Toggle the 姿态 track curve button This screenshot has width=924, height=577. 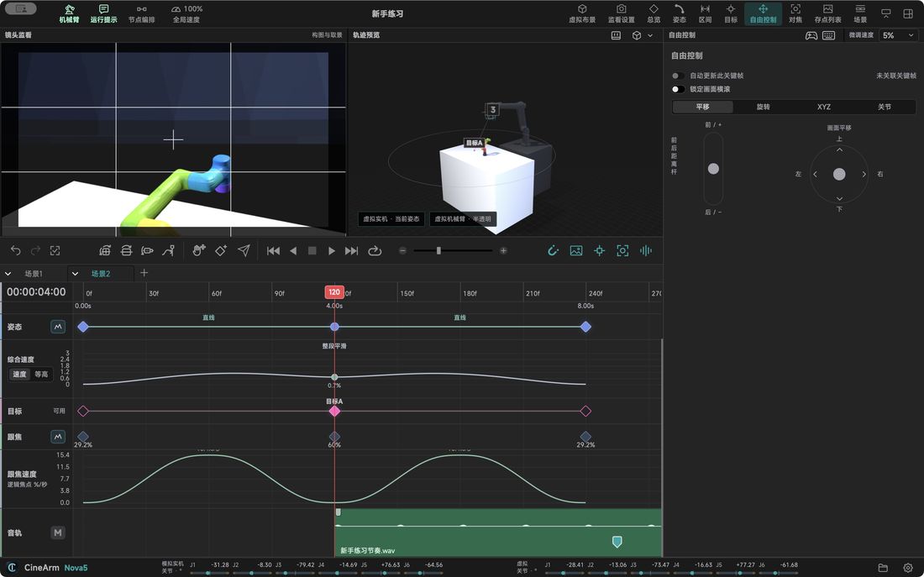pos(58,327)
